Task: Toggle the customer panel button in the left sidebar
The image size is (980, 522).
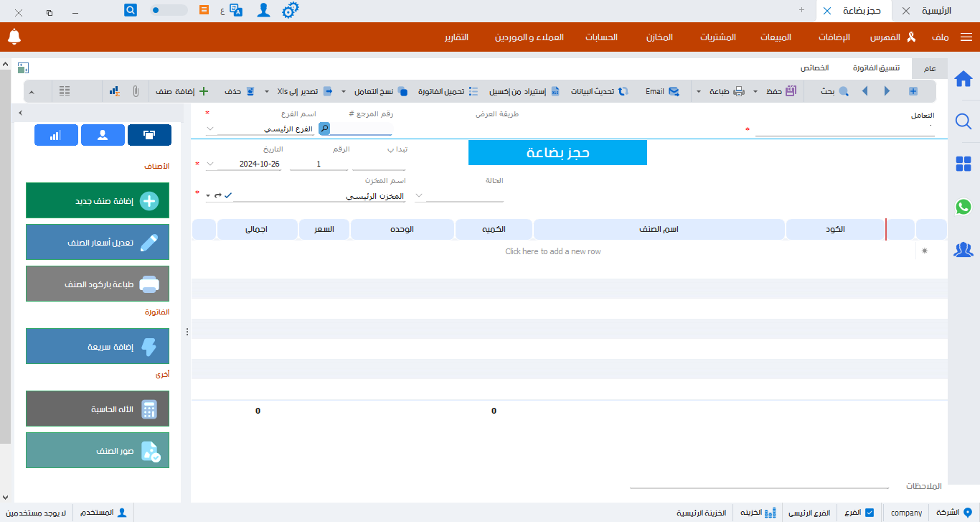Action: click(103, 135)
